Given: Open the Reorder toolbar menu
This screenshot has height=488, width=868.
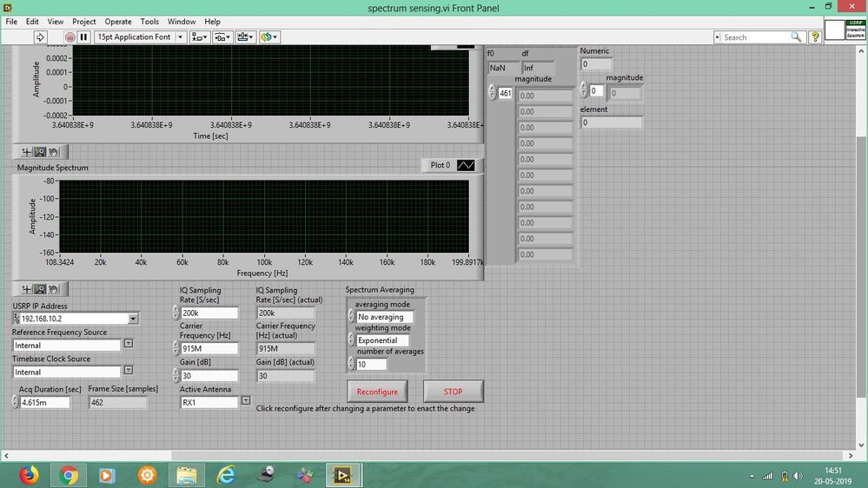Looking at the screenshot, I should pos(268,37).
